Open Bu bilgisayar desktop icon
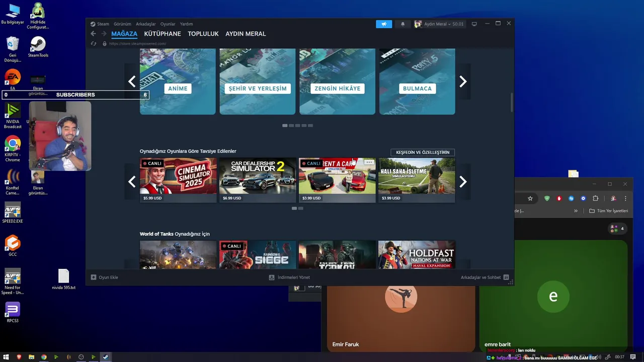644x362 pixels. click(x=13, y=15)
